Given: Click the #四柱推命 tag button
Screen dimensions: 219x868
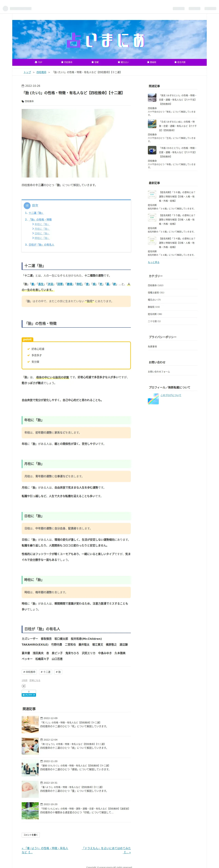Looking at the screenshot, I should coord(29,672).
